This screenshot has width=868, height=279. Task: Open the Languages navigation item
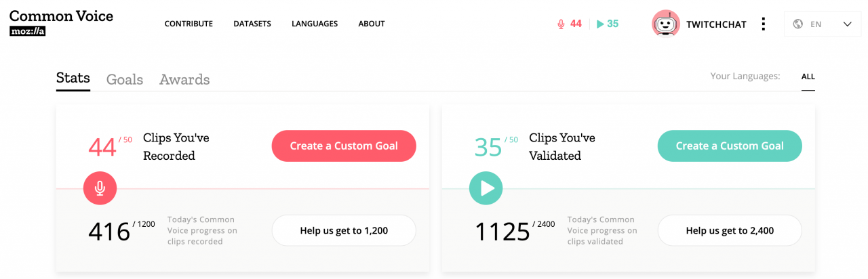pyautogui.click(x=315, y=24)
